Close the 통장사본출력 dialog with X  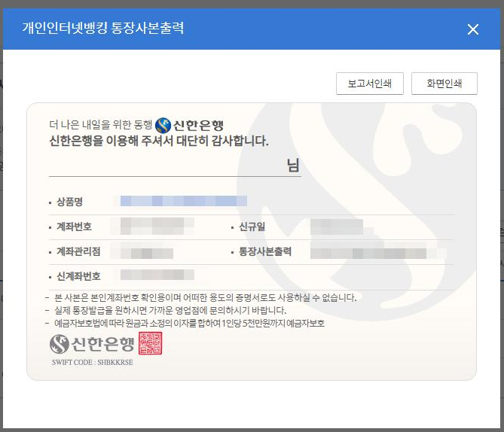(473, 29)
